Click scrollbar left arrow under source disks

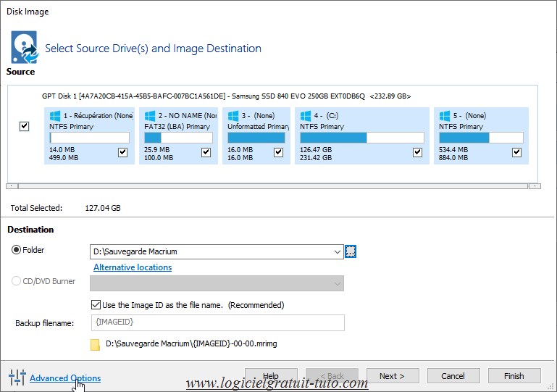coord(12,186)
